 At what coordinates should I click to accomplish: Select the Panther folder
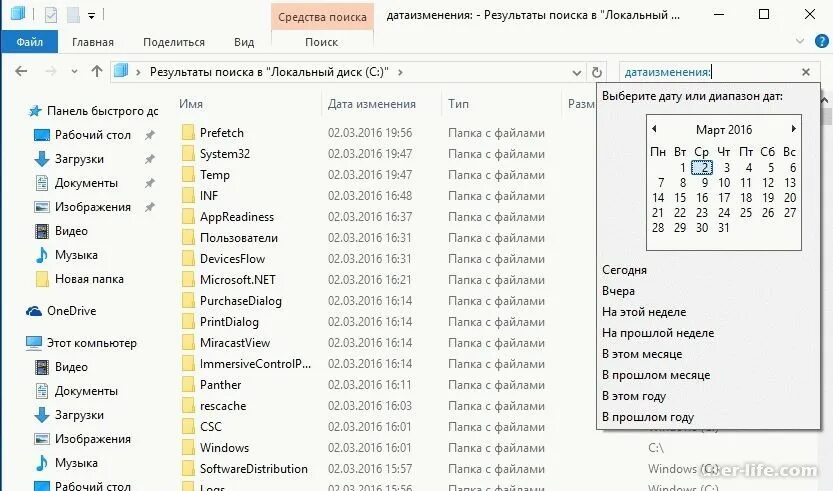click(220, 385)
